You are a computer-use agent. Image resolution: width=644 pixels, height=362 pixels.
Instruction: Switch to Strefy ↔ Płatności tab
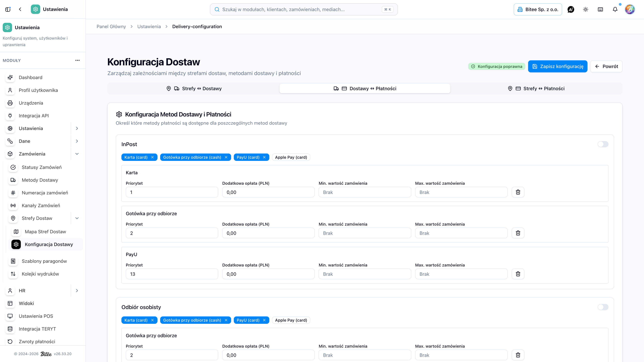536,88
